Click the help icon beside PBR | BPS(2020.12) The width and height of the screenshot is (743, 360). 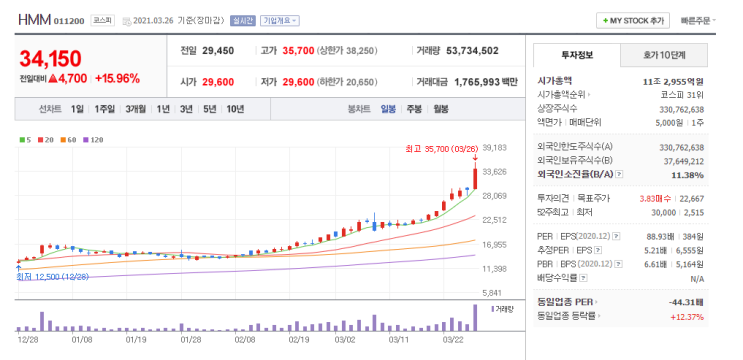(x=617, y=264)
